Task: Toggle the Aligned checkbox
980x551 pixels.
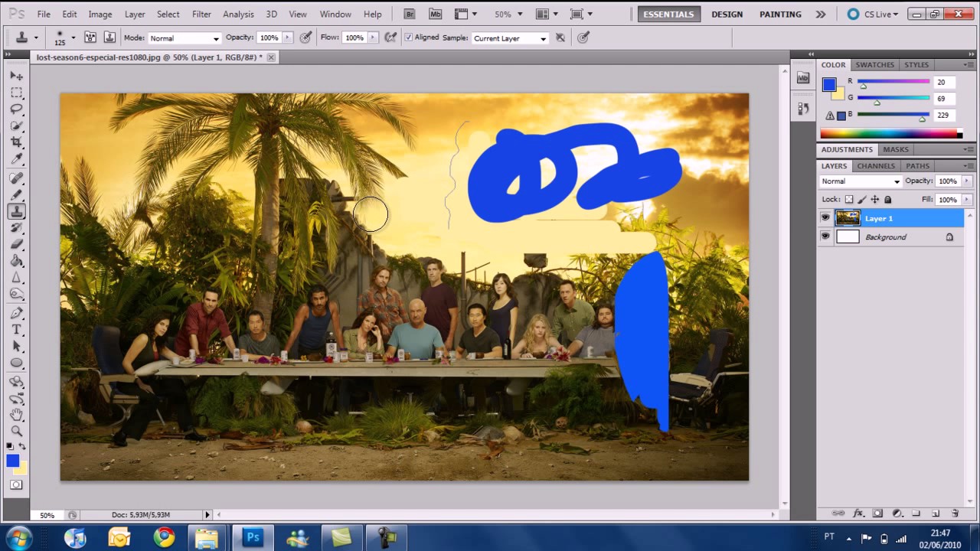Action: click(x=408, y=37)
